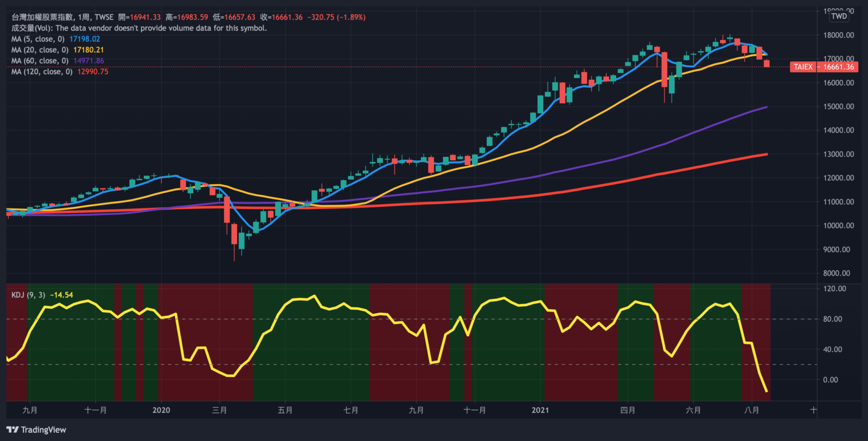Click the 2021 label on time axis

tap(540, 410)
